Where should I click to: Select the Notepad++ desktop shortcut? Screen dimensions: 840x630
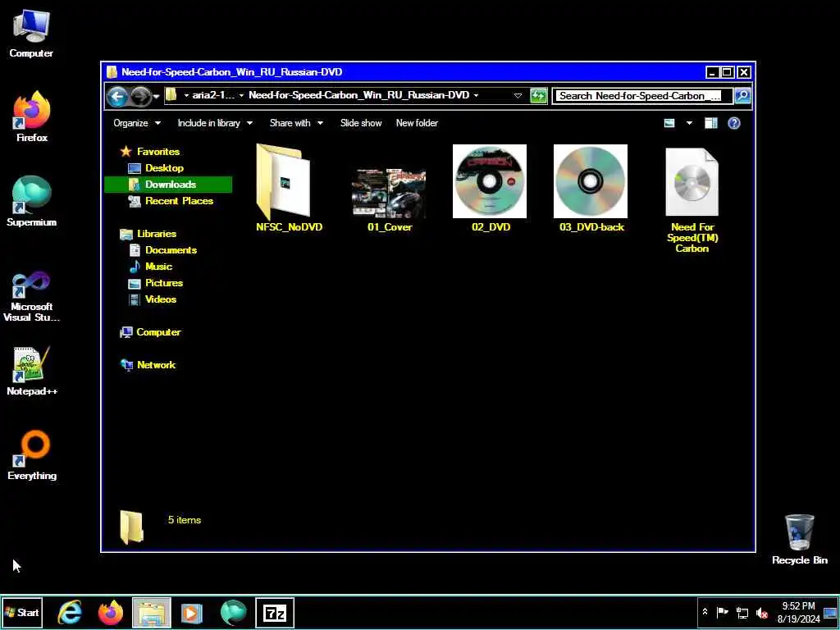pyautogui.click(x=32, y=371)
